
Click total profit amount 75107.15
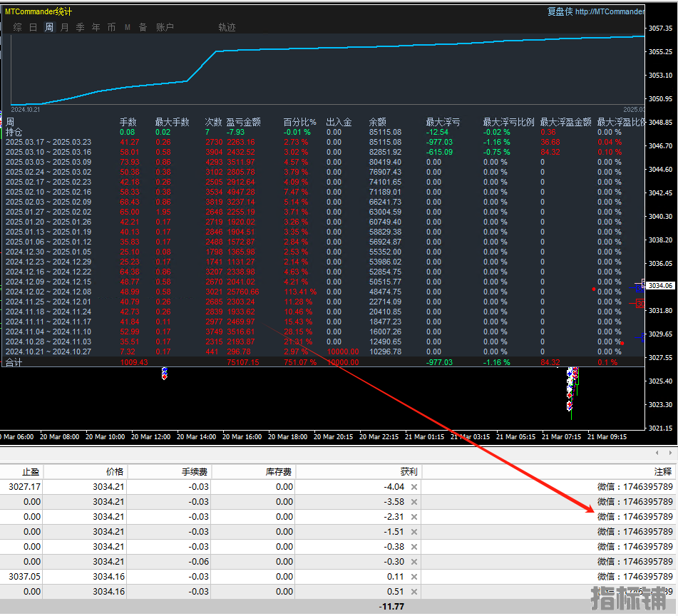click(243, 362)
